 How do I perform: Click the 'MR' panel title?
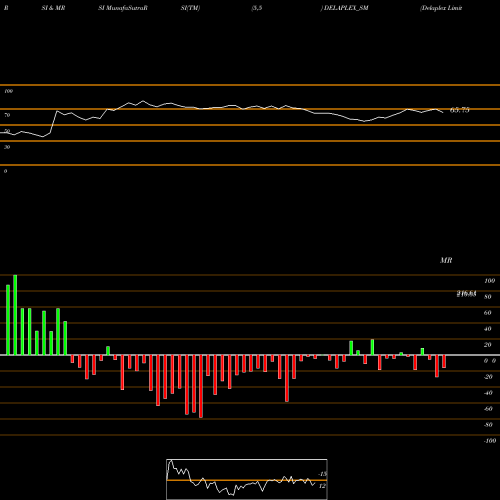(x=446, y=260)
